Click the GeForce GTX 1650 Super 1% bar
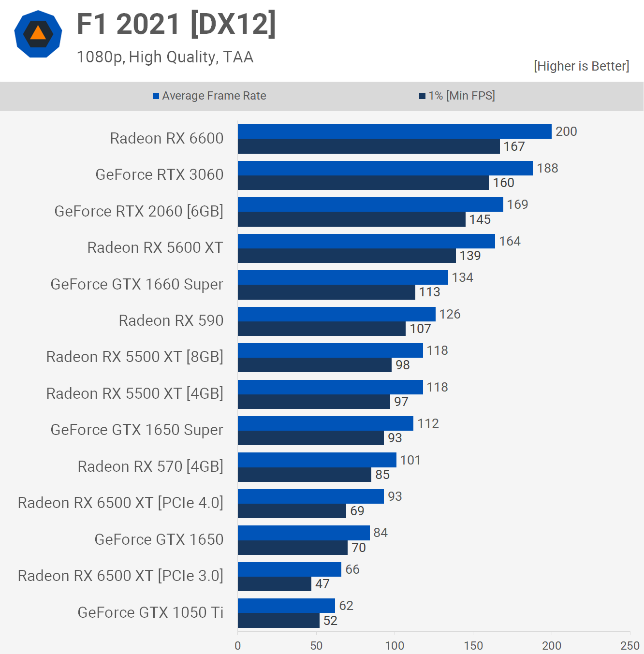Viewport: 644px width, 654px height. pyautogui.click(x=310, y=438)
